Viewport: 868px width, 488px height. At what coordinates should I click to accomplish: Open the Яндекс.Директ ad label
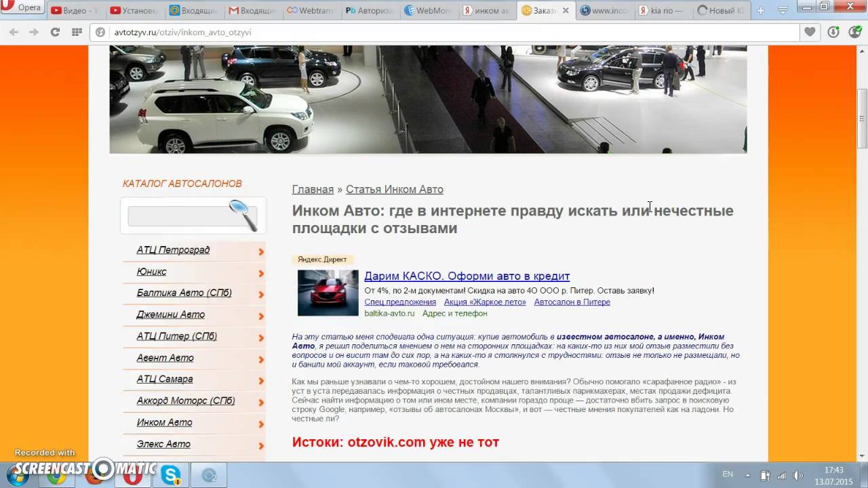coord(322,260)
